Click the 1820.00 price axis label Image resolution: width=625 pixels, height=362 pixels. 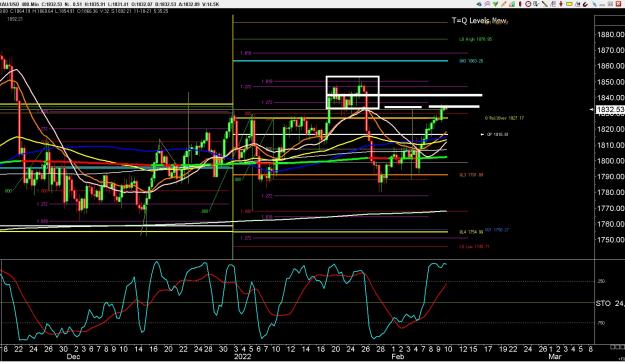(610, 129)
